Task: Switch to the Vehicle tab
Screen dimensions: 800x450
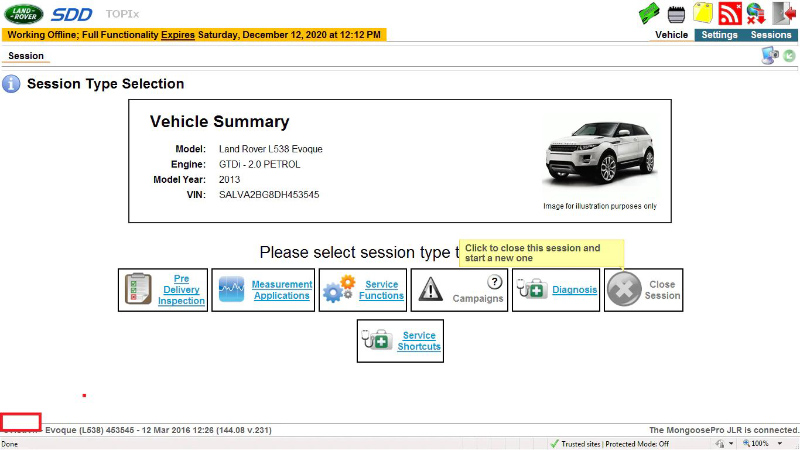Action: tap(671, 35)
